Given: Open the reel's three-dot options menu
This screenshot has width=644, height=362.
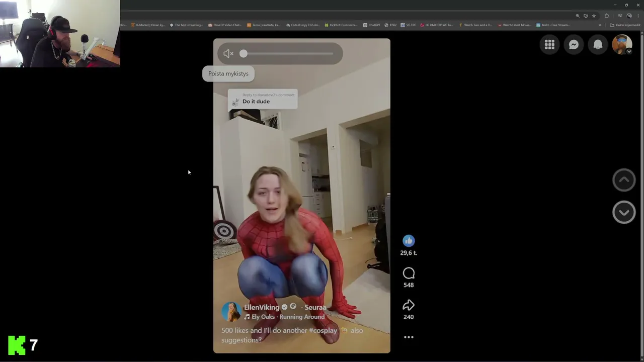Looking at the screenshot, I should [x=409, y=337].
